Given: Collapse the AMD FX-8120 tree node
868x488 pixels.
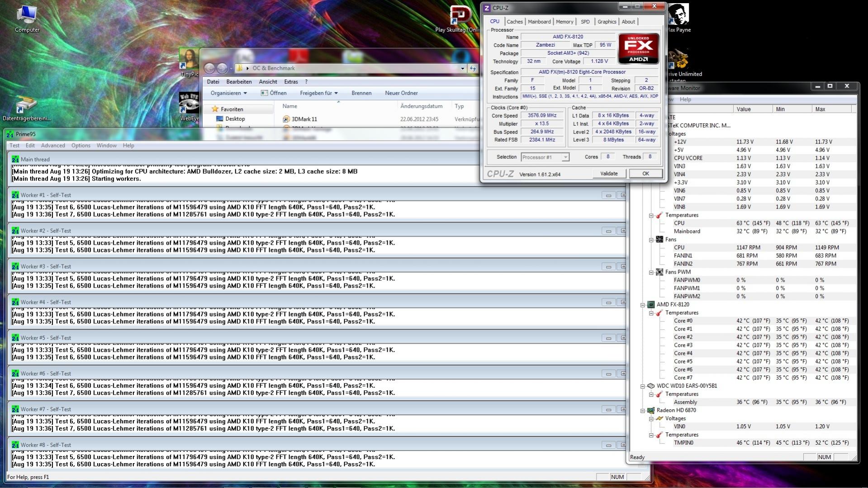Looking at the screenshot, I should (x=642, y=305).
